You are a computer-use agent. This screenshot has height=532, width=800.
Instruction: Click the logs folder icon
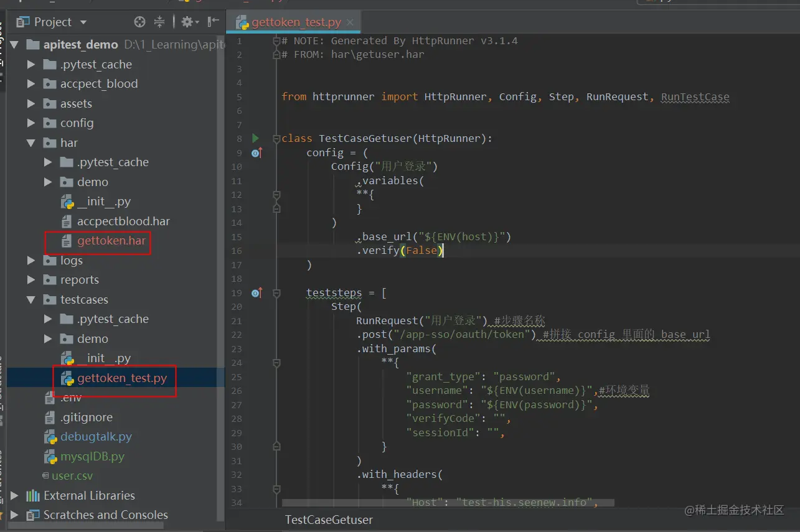point(50,261)
